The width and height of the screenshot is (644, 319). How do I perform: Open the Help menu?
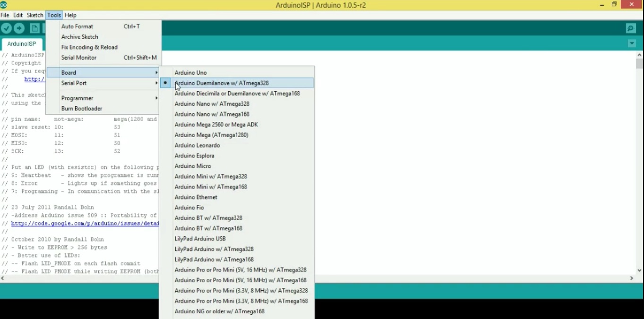tap(70, 15)
